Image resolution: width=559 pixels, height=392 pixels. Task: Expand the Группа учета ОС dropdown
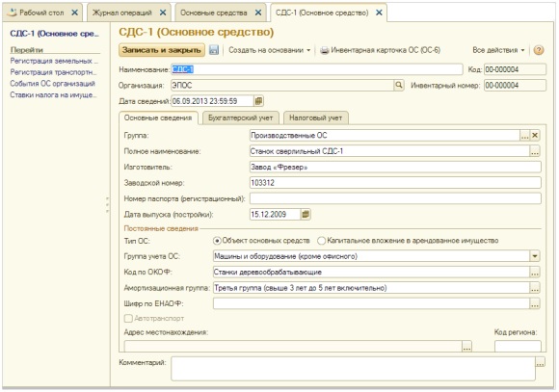(x=535, y=256)
